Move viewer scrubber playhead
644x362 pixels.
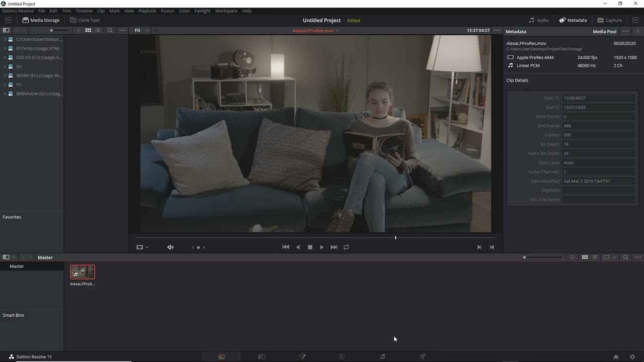395,237
